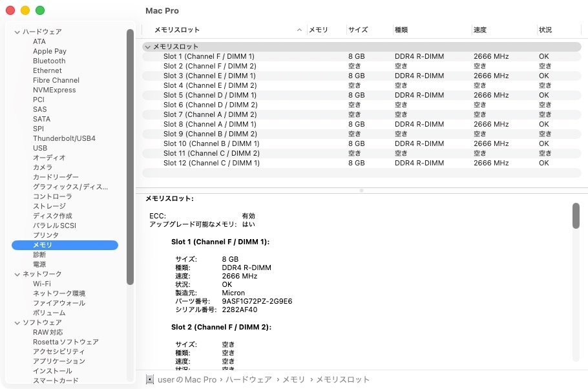Click serial number 2282AF40
Viewport: 588px width, 389px height.
tap(240, 310)
